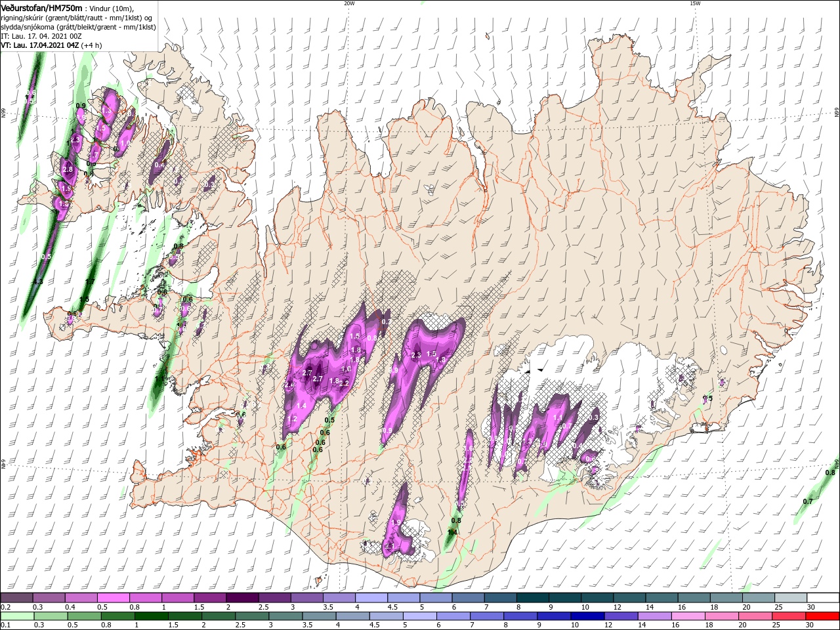Select top-row lavender swatch between 4 and 4.5

pos(371,598)
